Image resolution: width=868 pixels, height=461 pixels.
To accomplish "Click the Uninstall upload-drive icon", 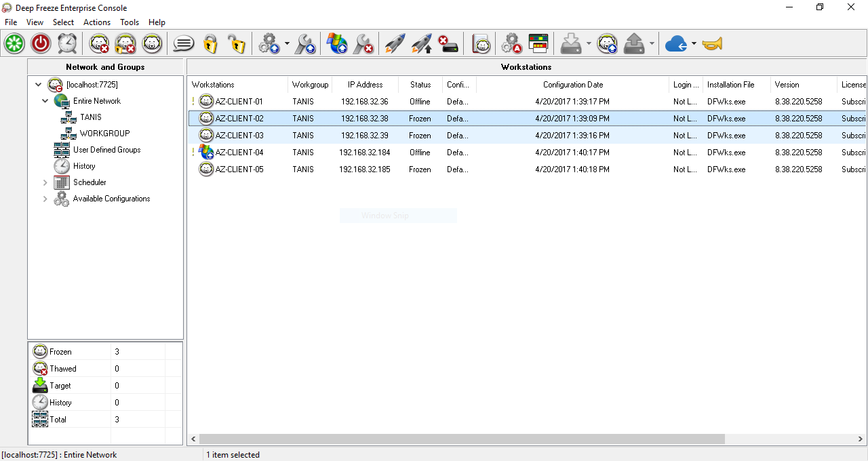I will click(x=634, y=44).
